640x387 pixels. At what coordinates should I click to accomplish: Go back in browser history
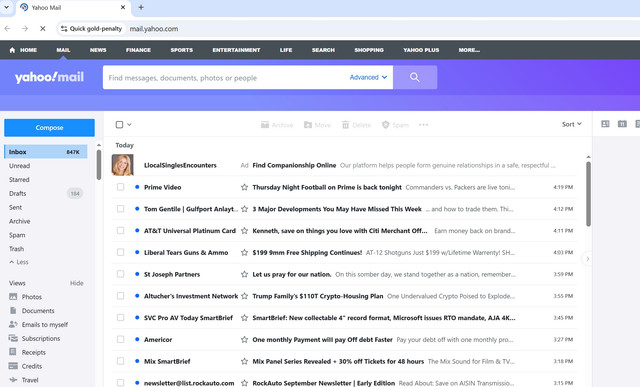click(7, 29)
